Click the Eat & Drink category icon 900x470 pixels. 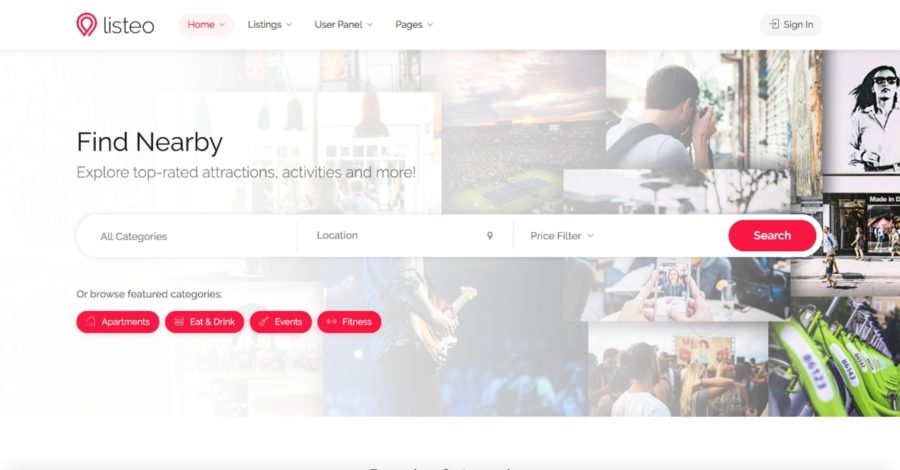tap(179, 321)
